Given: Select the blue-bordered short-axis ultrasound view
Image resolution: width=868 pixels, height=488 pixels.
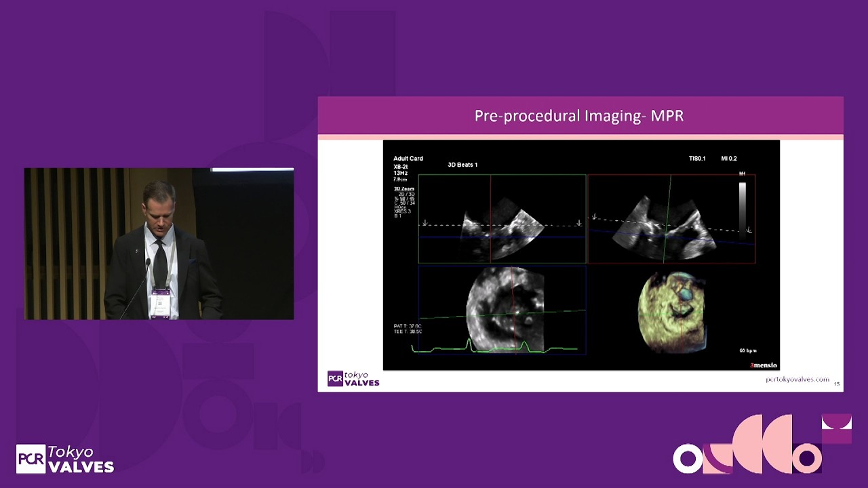Looking at the screenshot, I should 502,310.
